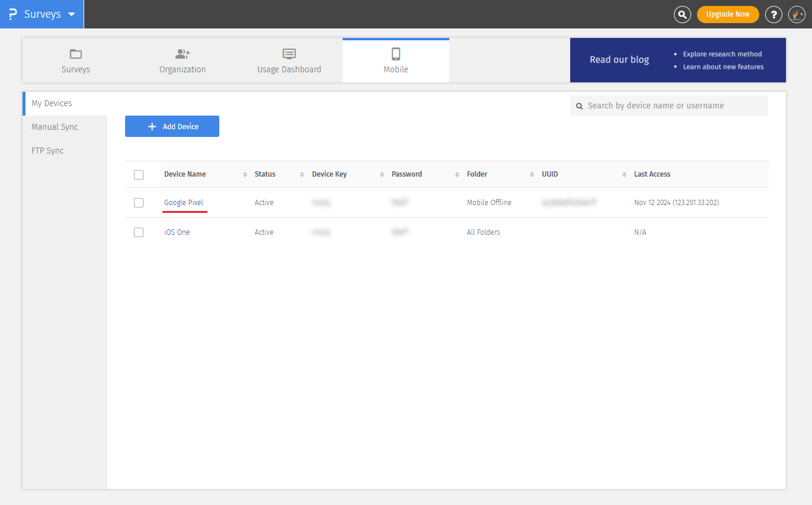The width and height of the screenshot is (812, 505).
Task: Open the user profile avatar icon
Action: click(x=797, y=14)
